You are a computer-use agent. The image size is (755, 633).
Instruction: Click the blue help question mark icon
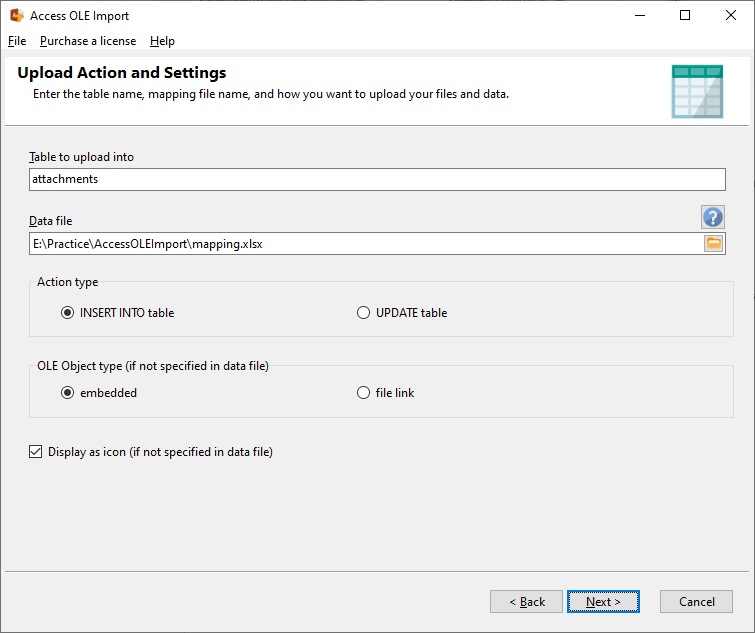point(712,217)
